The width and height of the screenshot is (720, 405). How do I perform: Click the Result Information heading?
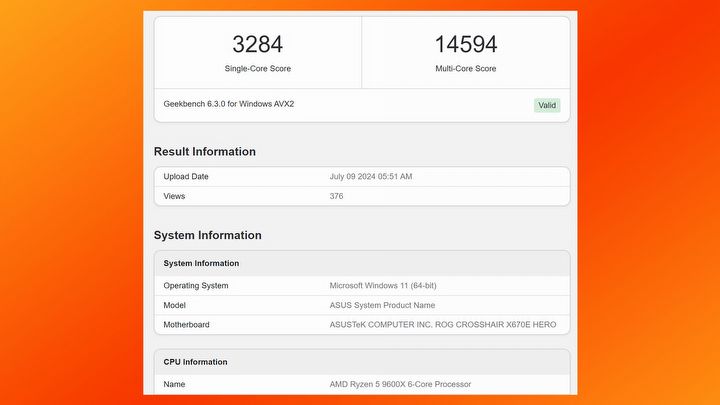[x=204, y=152]
